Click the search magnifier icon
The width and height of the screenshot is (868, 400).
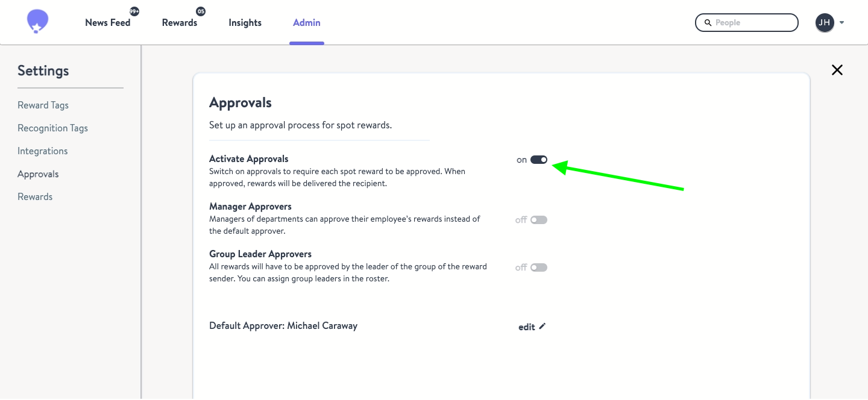708,23
